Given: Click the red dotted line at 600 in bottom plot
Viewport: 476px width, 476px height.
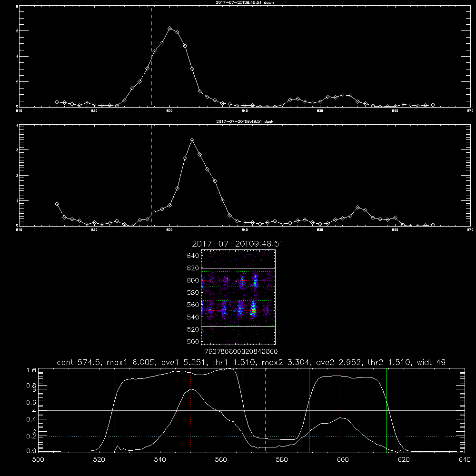Looking at the screenshot, I should click(x=340, y=410).
